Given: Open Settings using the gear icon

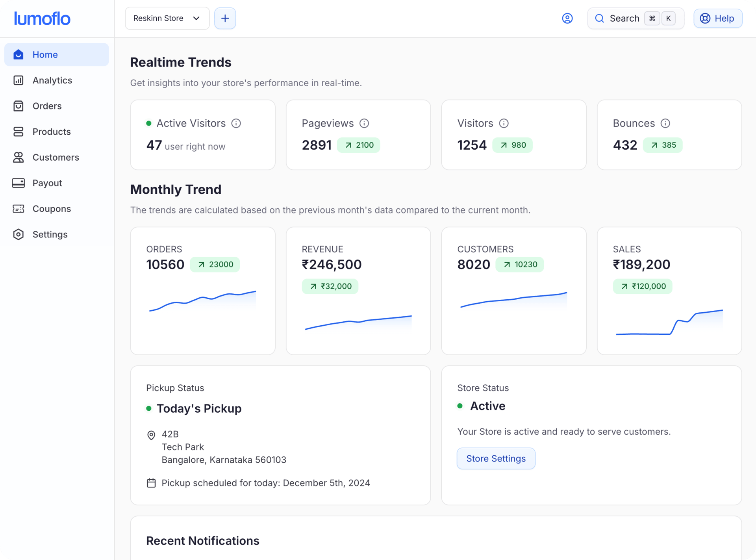Looking at the screenshot, I should click(19, 234).
